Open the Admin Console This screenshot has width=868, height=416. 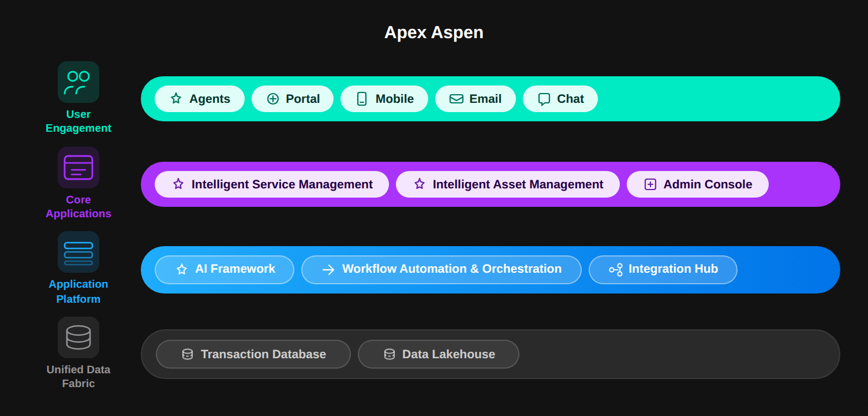pyautogui.click(x=697, y=184)
